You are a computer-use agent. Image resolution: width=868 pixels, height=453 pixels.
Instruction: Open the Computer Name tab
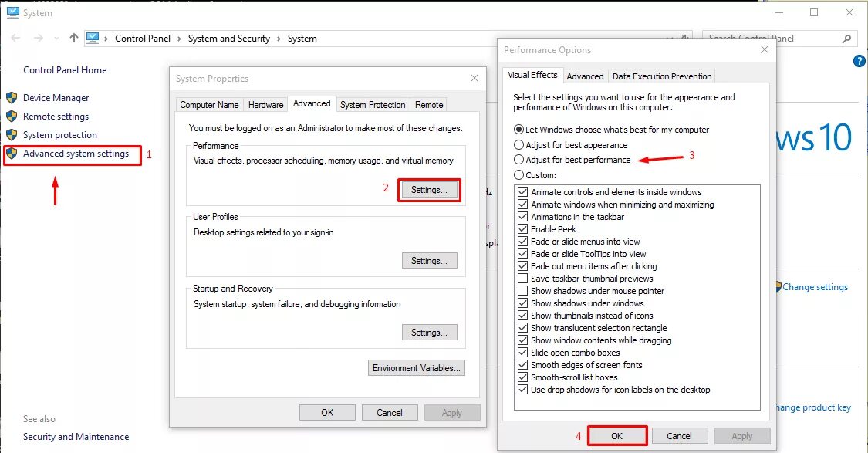pyautogui.click(x=209, y=105)
